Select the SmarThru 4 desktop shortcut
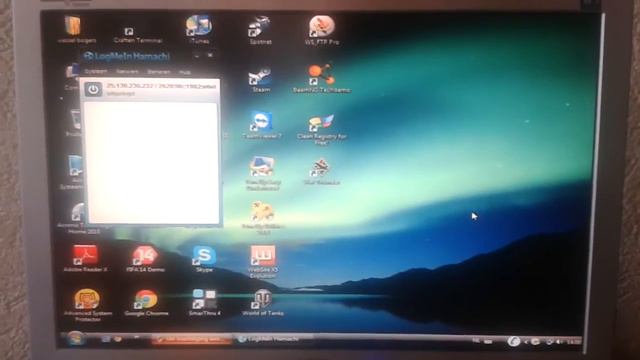640x360 pixels. (x=204, y=303)
